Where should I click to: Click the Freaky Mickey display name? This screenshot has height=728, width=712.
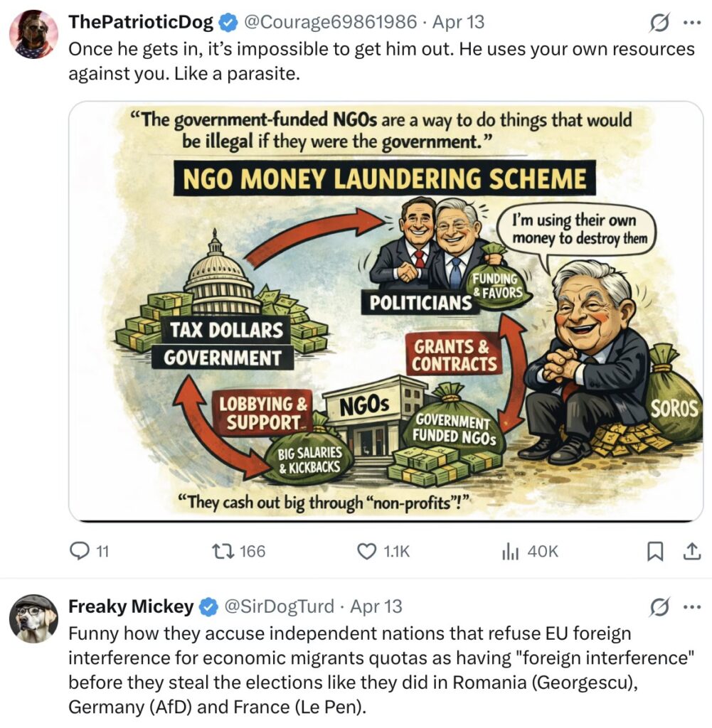click(131, 606)
